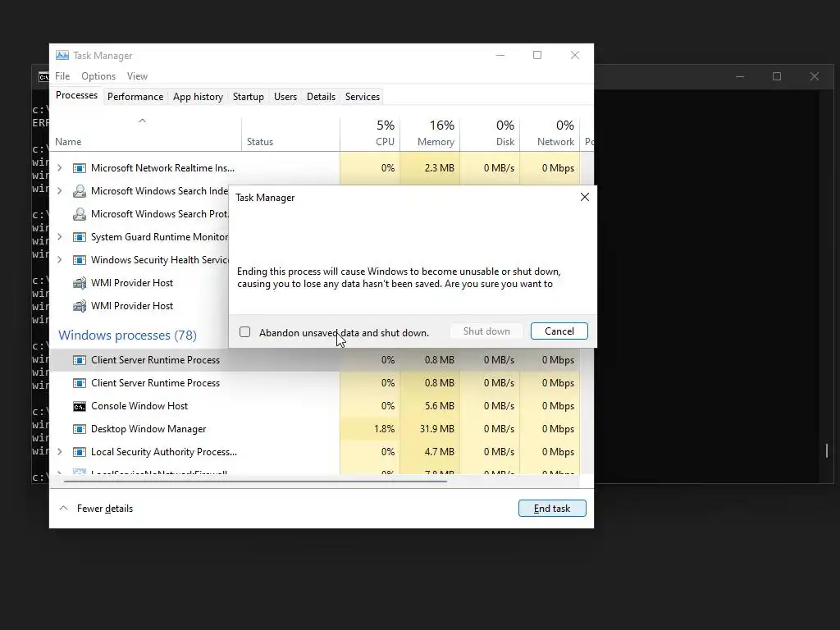Switch to the Services tab
This screenshot has width=840, height=630.
click(362, 97)
